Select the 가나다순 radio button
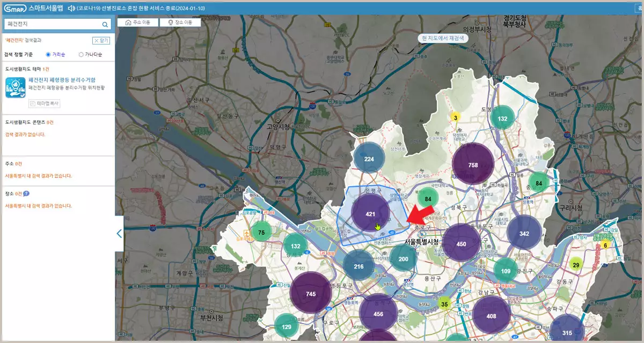This screenshot has height=343, width=644. (x=81, y=55)
